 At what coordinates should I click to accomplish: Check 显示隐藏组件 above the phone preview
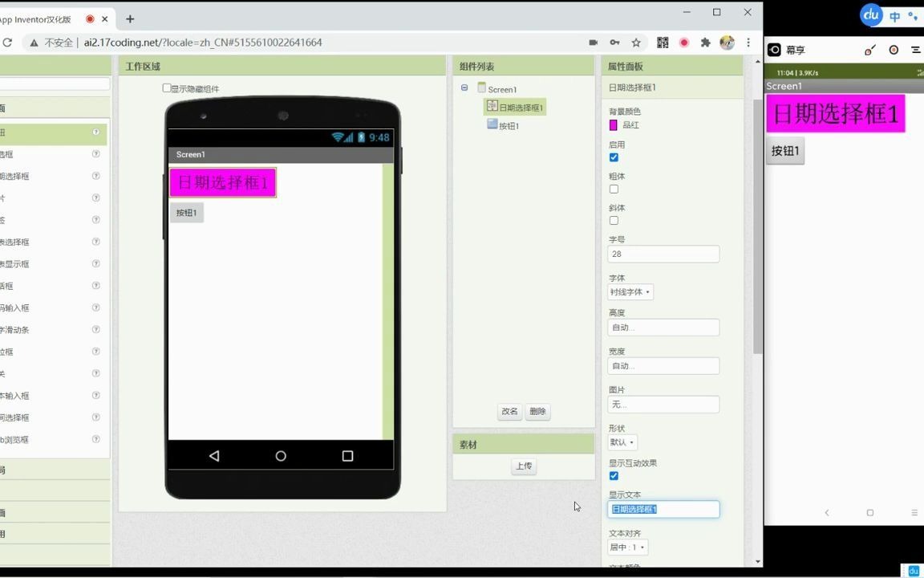(x=165, y=88)
